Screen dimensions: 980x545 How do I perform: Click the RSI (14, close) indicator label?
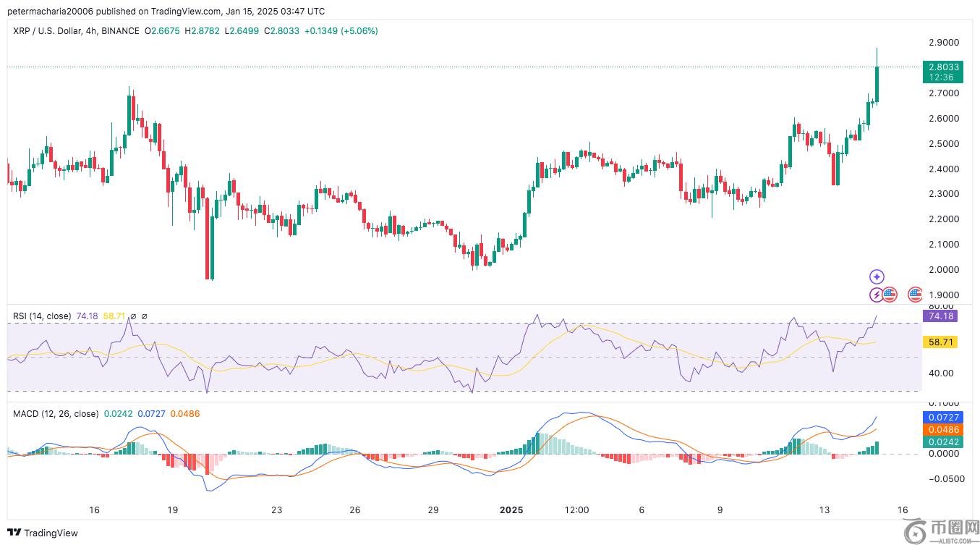click(42, 316)
